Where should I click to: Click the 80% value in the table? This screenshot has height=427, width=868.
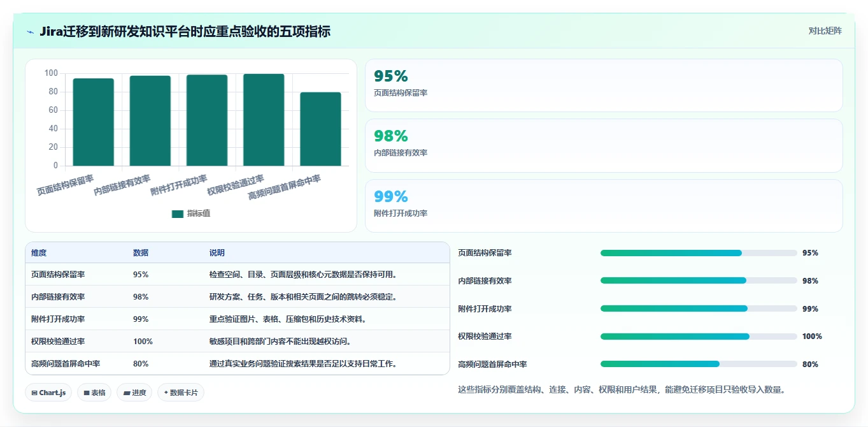coord(141,364)
